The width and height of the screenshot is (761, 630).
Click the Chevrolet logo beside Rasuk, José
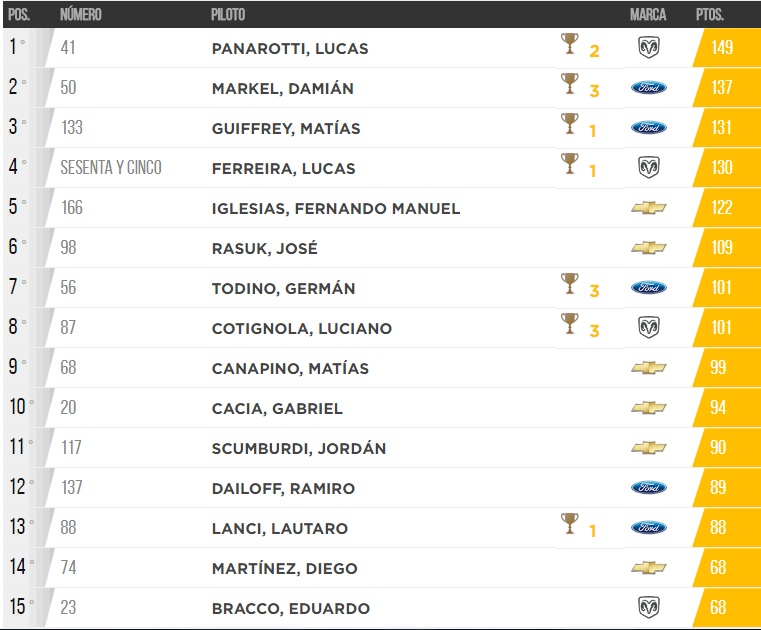[x=649, y=248]
